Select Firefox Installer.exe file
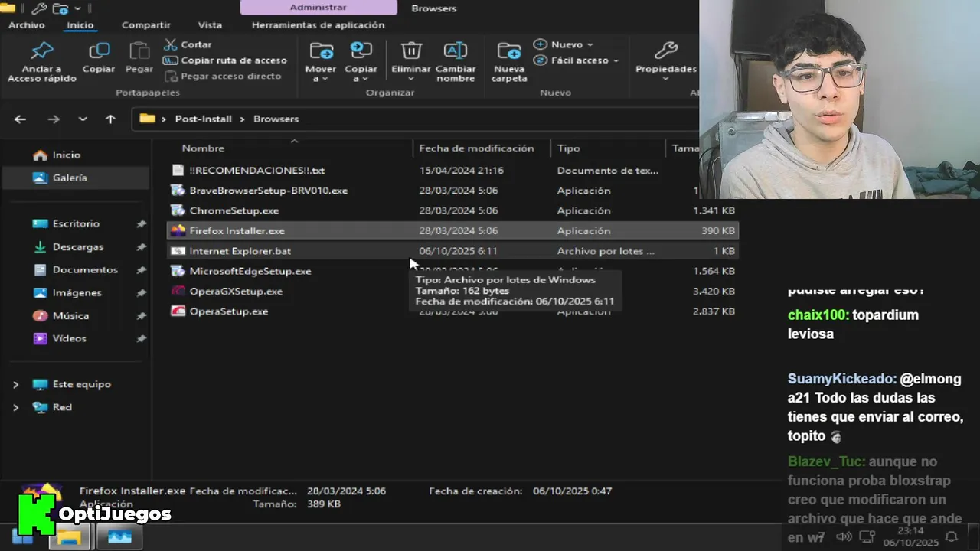Screen dimensions: 980x551 click(x=237, y=230)
